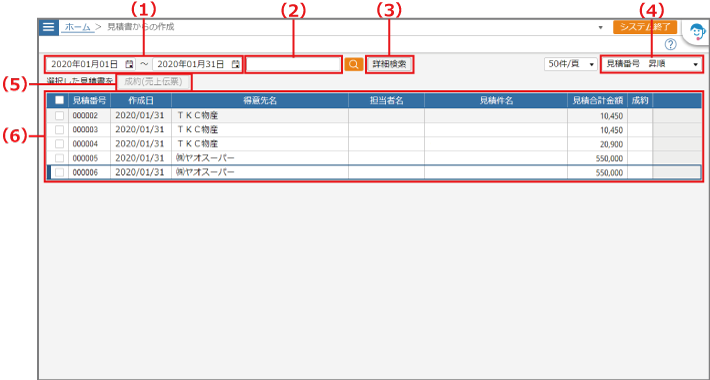
Task: Go to ホーム breadcrumb link
Action: click(x=78, y=27)
